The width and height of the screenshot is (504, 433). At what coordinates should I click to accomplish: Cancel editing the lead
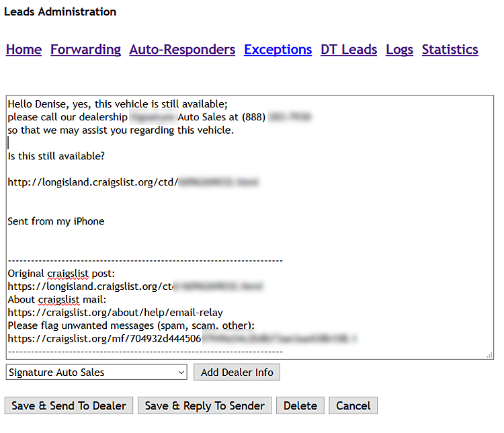pyautogui.click(x=353, y=406)
